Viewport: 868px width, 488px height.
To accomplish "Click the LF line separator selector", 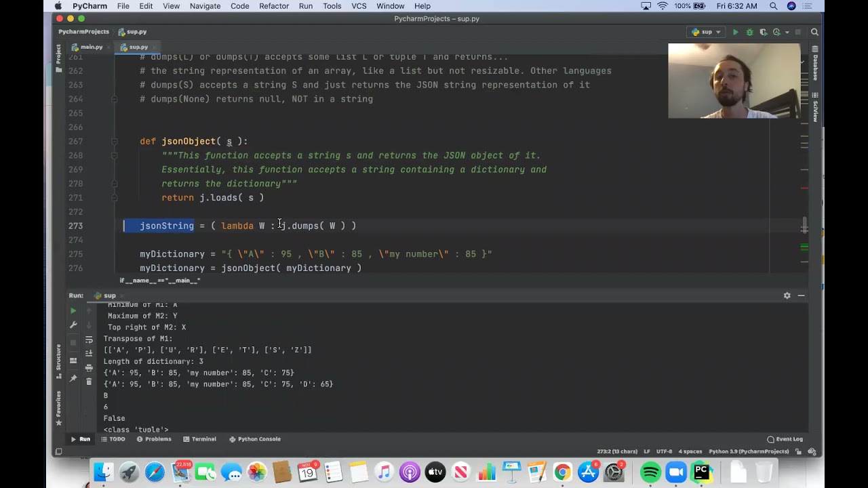I will coord(646,451).
